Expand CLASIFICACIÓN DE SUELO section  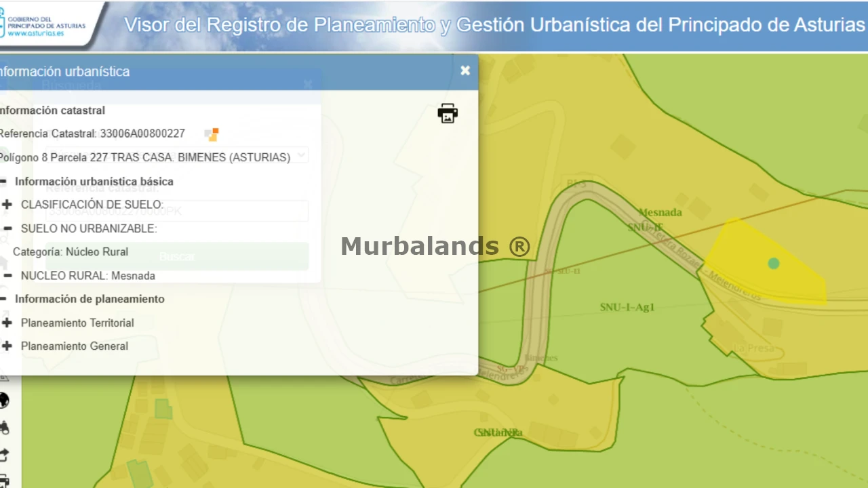7,205
